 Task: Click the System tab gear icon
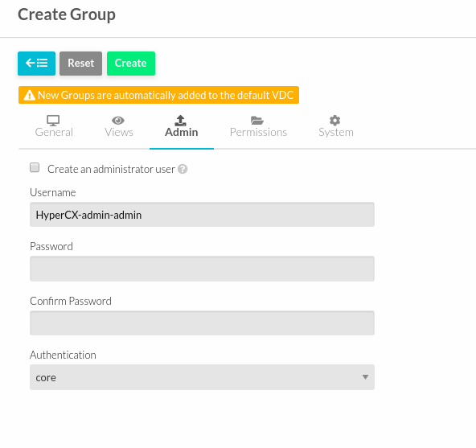(x=334, y=121)
